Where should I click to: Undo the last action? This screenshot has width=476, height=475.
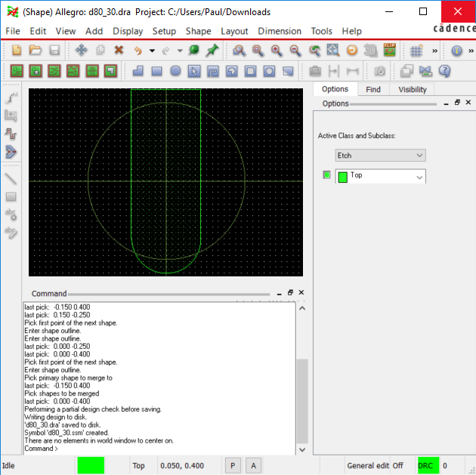(138, 50)
